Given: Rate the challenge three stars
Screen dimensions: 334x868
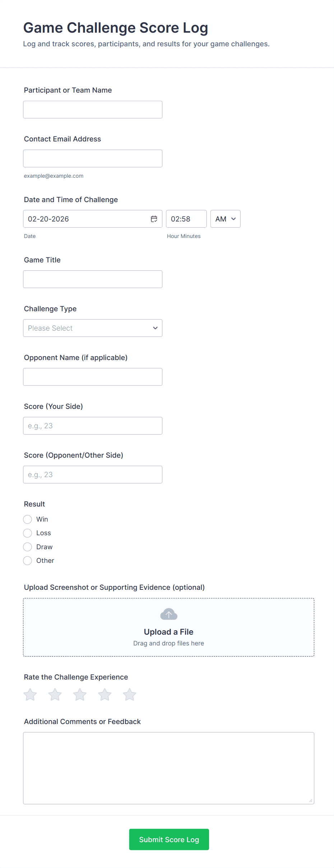Looking at the screenshot, I should tap(80, 695).
